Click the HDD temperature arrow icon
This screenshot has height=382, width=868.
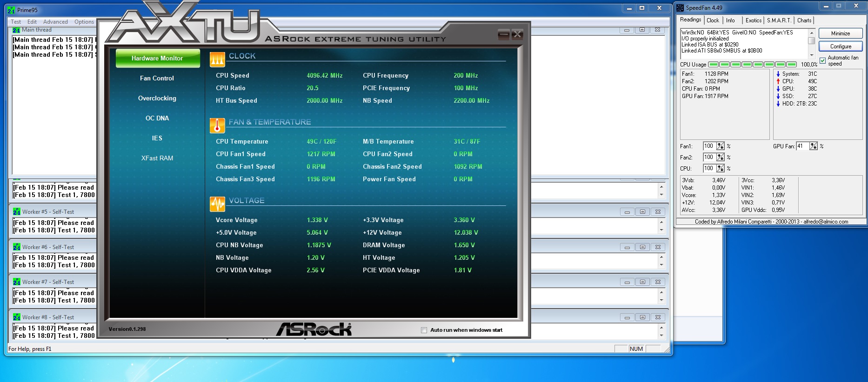coord(778,104)
